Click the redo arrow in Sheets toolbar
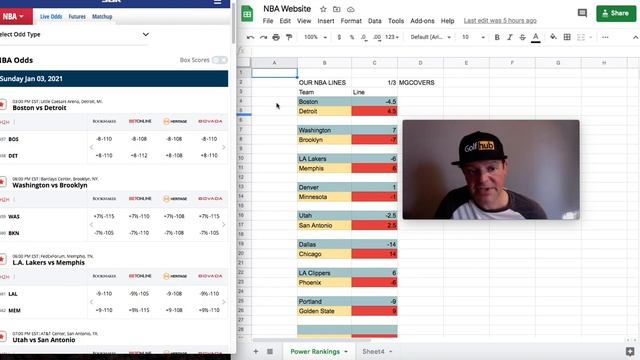640x360 pixels. [263, 37]
